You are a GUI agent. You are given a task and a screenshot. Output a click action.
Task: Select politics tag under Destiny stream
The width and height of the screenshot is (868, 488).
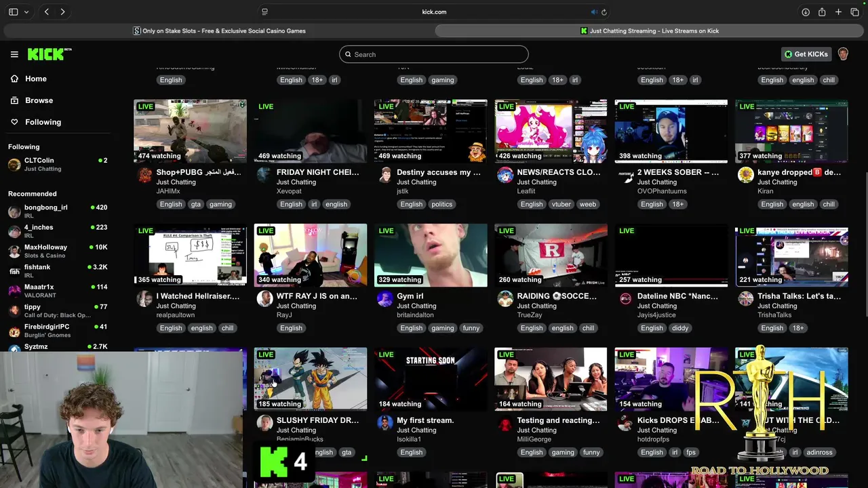[x=441, y=204]
